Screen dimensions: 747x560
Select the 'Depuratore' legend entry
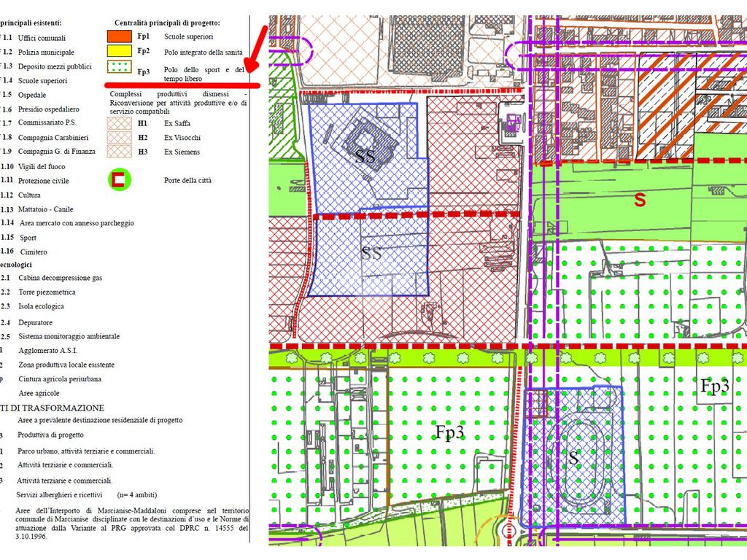[x=36, y=322]
